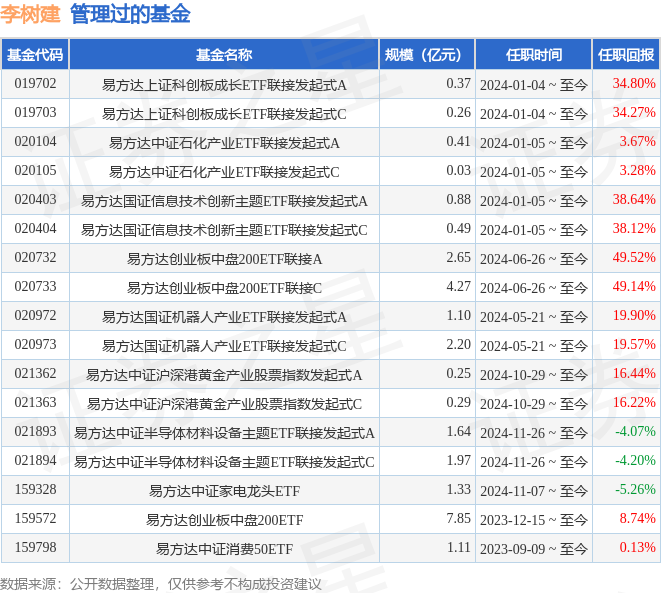Click the 管理过的基金 title text
The width and height of the screenshot is (661, 593).
[130, 14]
